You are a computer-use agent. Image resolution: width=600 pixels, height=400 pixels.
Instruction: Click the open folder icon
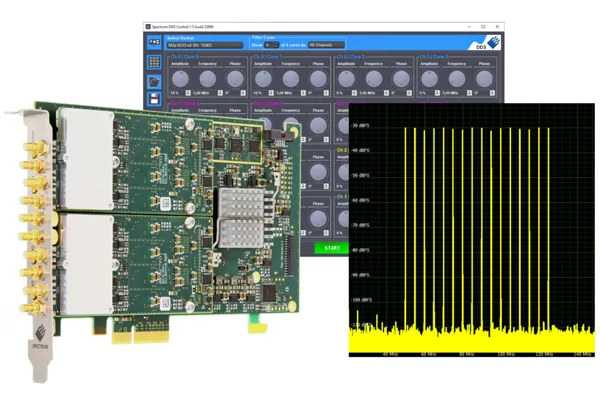pyautogui.click(x=155, y=81)
